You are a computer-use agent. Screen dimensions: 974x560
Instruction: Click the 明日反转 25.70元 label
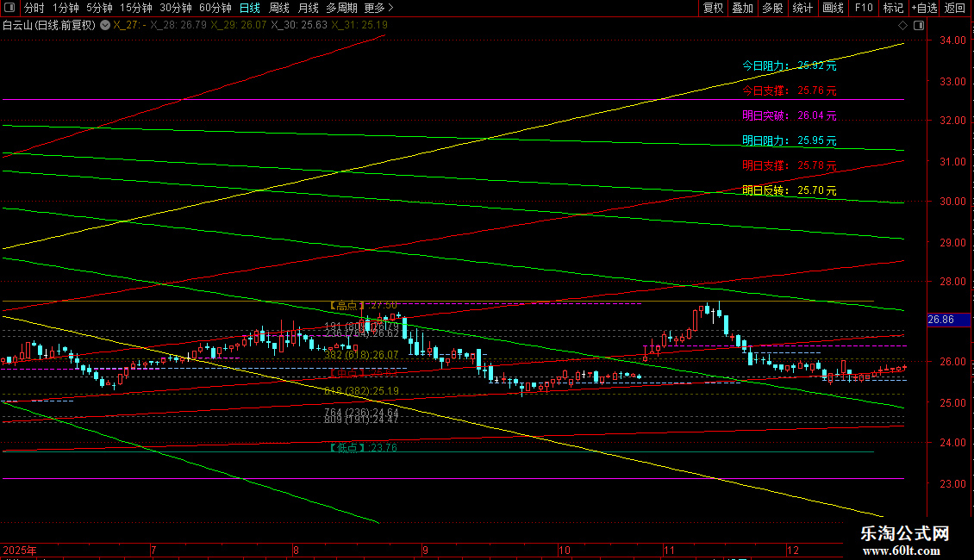point(789,190)
